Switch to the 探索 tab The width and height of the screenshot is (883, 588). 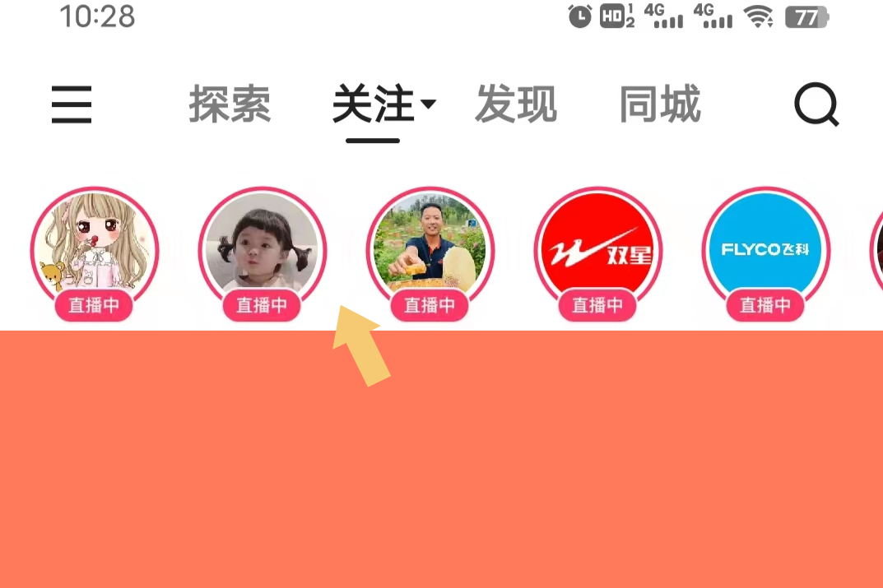click(x=230, y=104)
